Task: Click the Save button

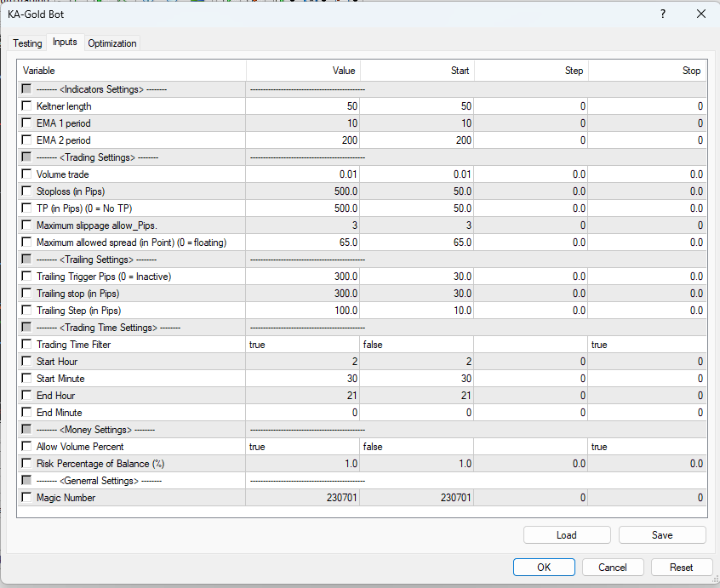Action: click(661, 534)
